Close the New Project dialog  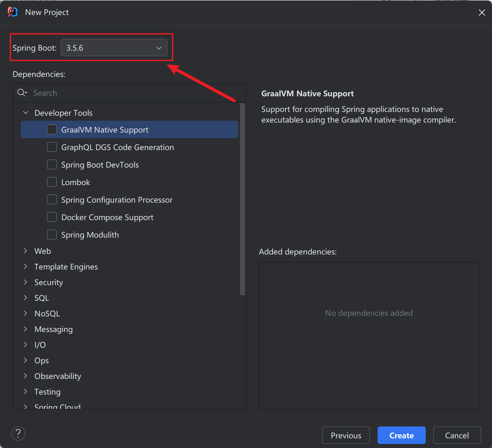[482, 12]
